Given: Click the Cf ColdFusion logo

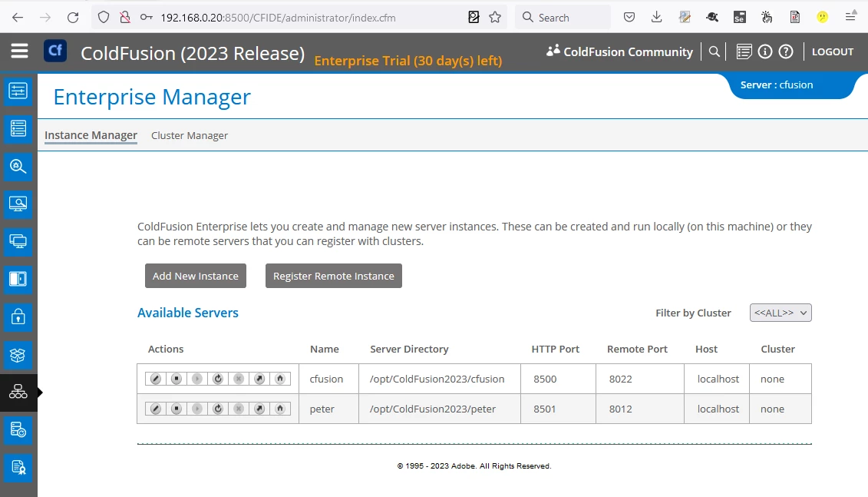Looking at the screenshot, I should coord(55,51).
